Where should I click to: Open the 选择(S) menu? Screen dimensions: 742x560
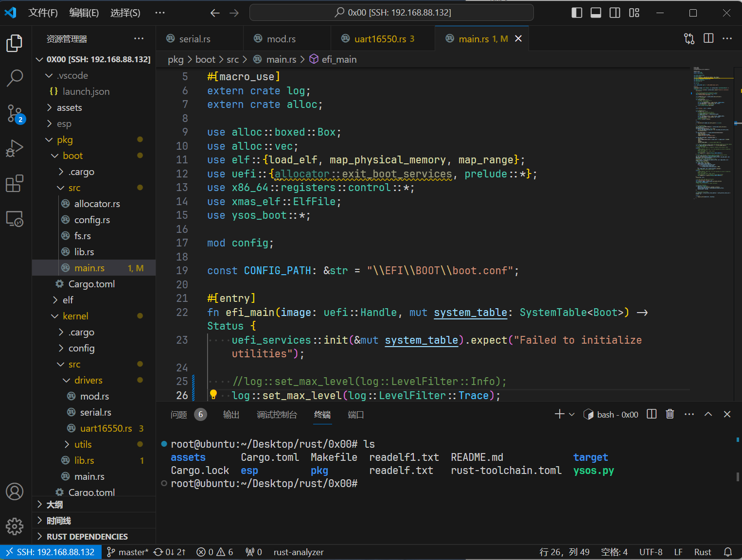125,13
